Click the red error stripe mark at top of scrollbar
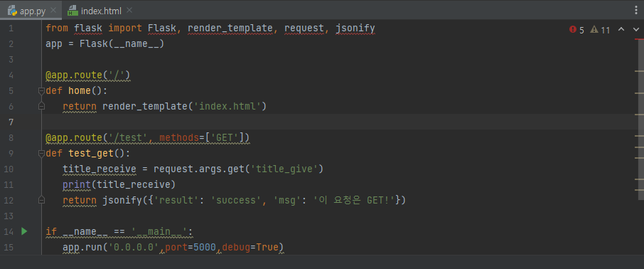644x269 pixels. click(x=639, y=39)
